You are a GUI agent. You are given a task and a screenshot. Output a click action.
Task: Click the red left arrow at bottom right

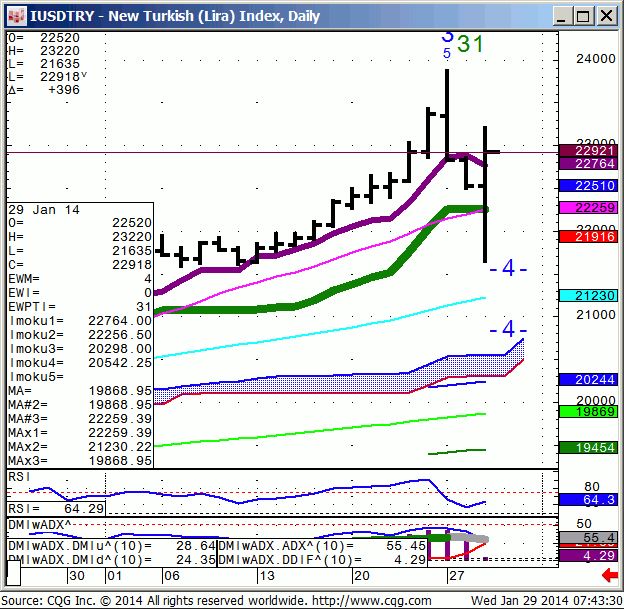609,574
